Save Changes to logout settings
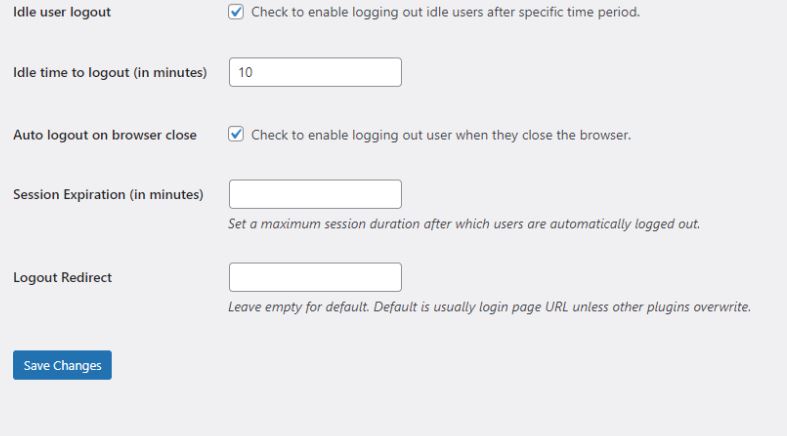This screenshot has height=436, width=787. point(62,365)
